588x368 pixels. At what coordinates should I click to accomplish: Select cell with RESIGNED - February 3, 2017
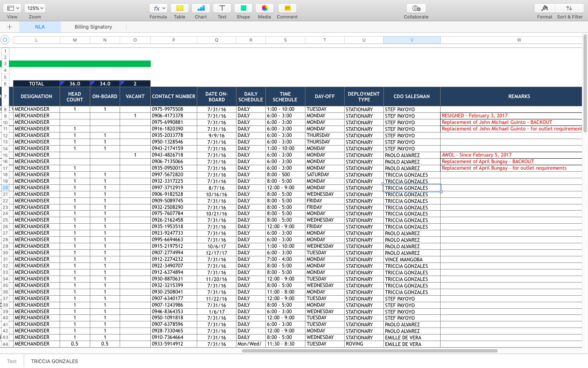click(511, 116)
